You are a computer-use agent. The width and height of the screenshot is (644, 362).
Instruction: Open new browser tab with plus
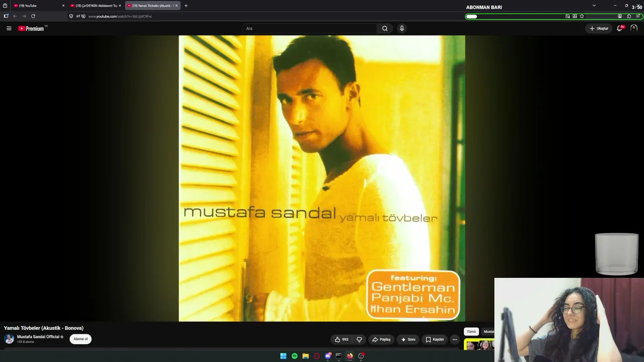[186, 6]
